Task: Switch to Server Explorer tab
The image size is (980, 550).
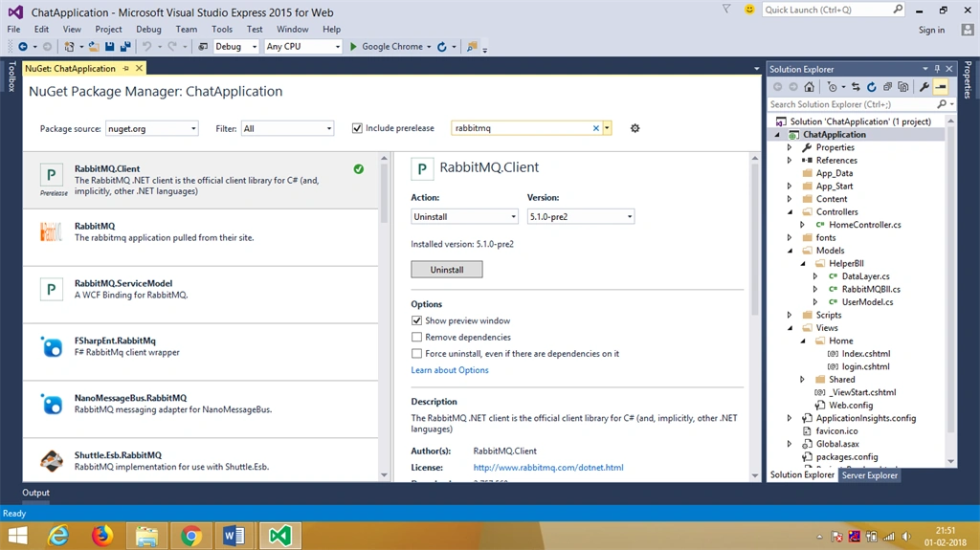Action: tap(869, 475)
